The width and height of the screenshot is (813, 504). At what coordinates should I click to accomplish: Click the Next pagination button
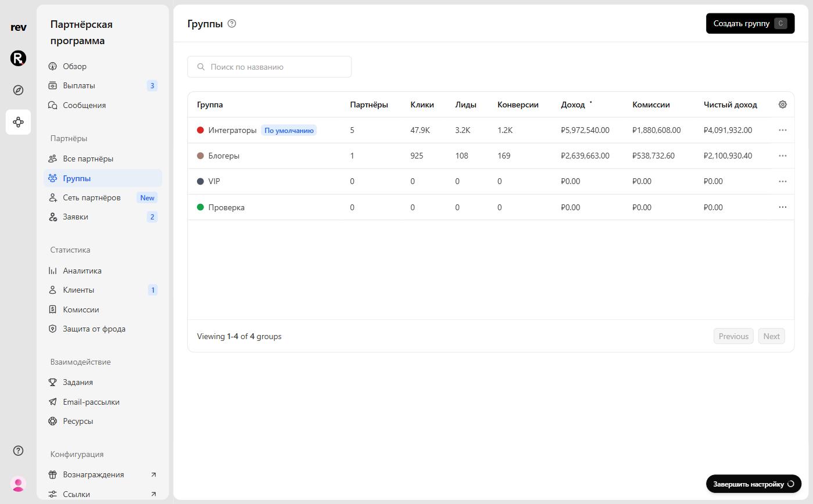coord(771,336)
